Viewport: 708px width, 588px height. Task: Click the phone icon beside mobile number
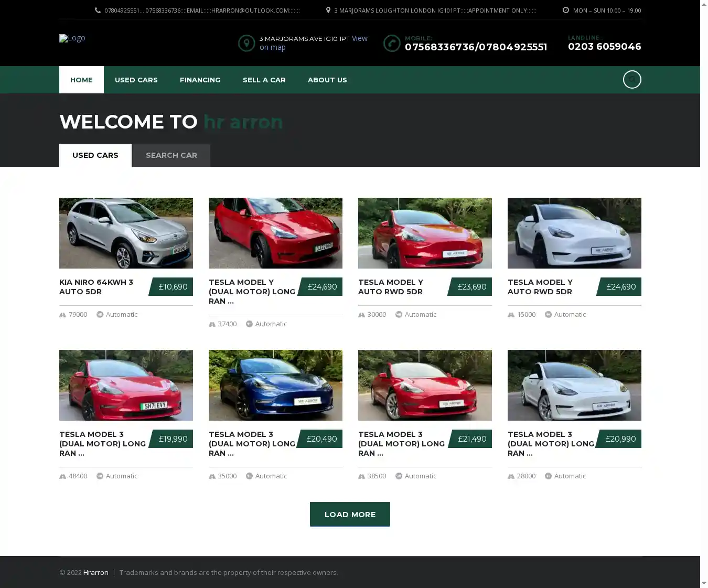coord(392,43)
